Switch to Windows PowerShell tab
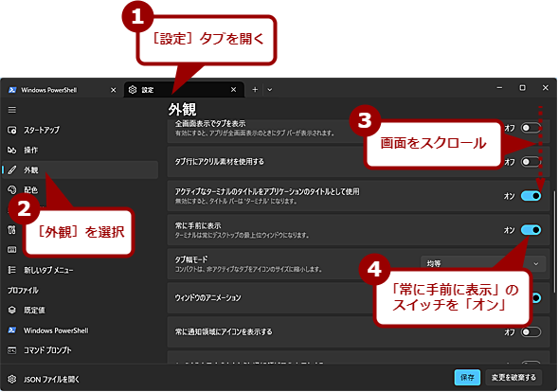The image size is (558, 392). (63, 90)
